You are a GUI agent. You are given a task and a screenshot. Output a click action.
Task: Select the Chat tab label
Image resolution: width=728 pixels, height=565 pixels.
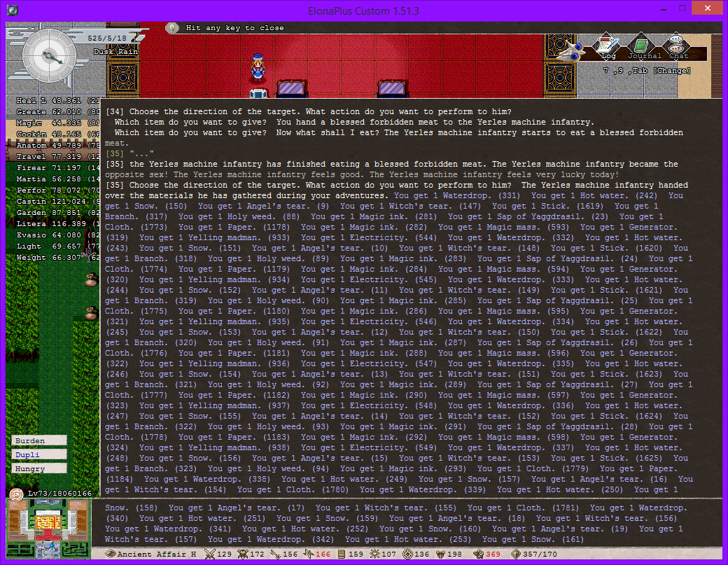click(x=678, y=56)
